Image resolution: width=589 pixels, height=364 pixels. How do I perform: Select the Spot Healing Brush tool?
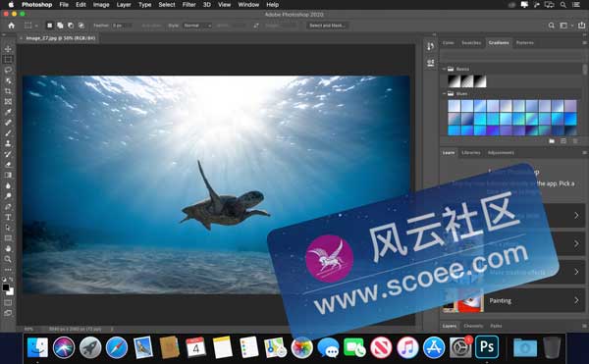[x=8, y=123]
